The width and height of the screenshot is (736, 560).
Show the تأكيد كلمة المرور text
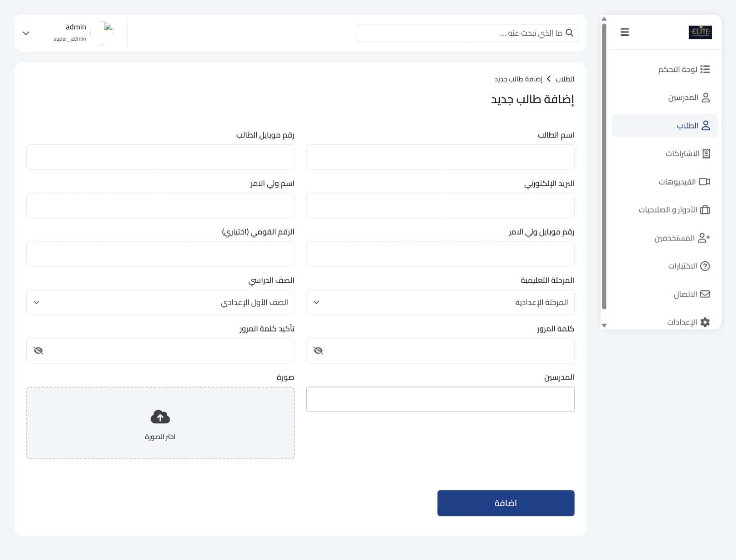[39, 350]
